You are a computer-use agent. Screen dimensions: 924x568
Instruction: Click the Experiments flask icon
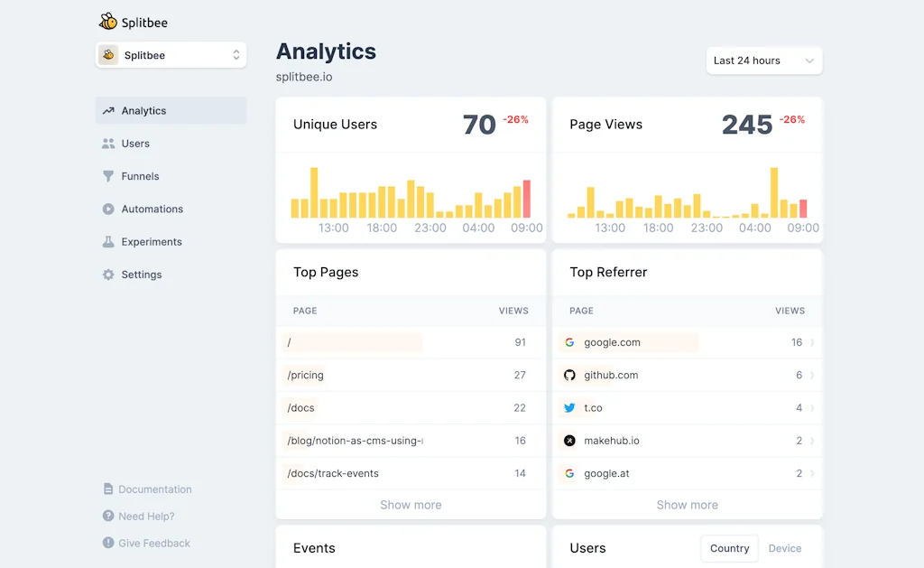pos(108,242)
